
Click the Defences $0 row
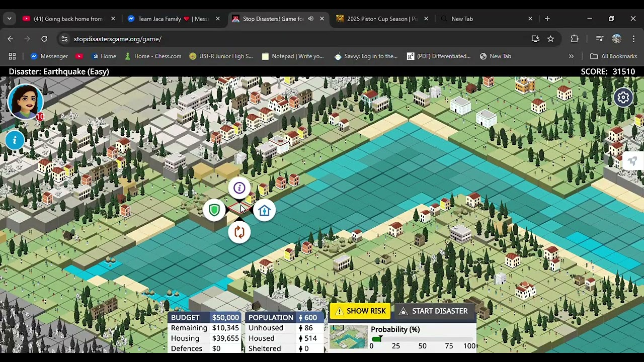point(205,348)
